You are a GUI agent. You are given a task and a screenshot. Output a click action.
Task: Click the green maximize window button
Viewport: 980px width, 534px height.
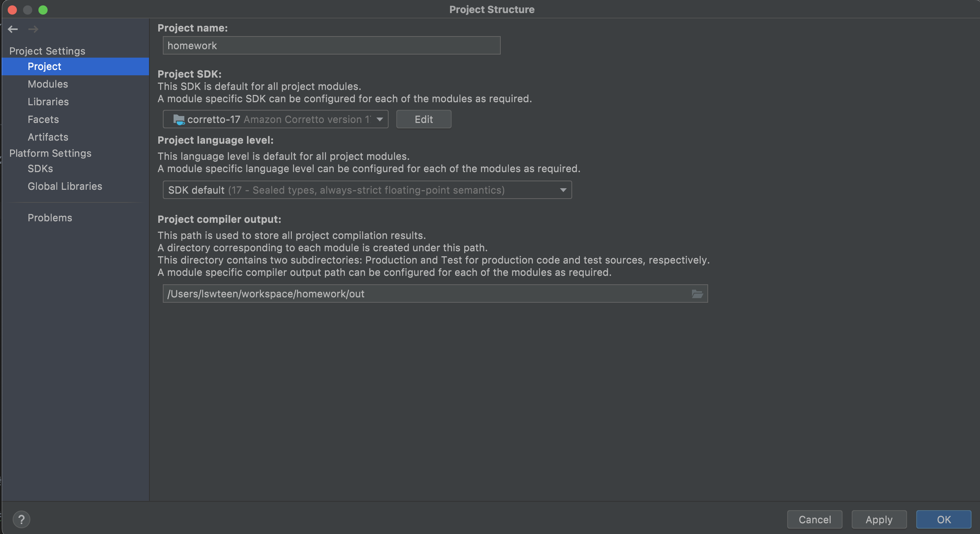pos(43,10)
